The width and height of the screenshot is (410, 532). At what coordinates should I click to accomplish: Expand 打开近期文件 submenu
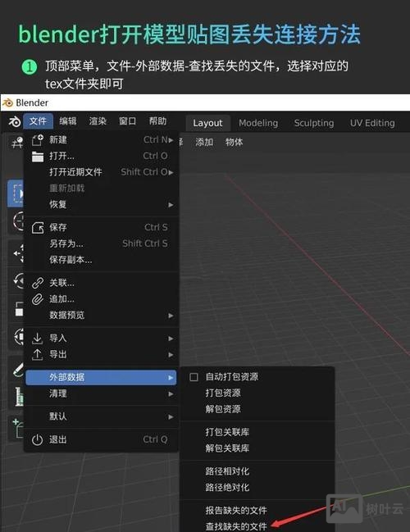102,172
